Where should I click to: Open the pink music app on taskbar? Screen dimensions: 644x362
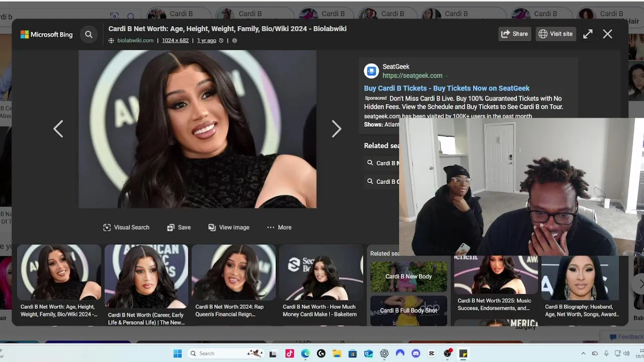[289, 354]
